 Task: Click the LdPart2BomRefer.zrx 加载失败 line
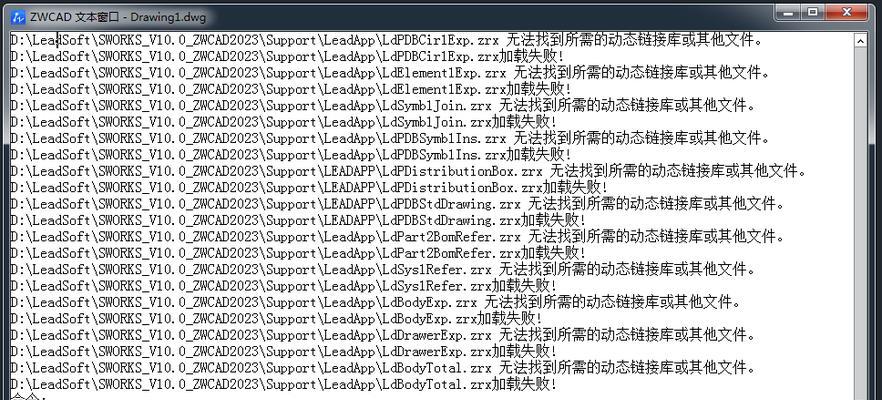298,253
